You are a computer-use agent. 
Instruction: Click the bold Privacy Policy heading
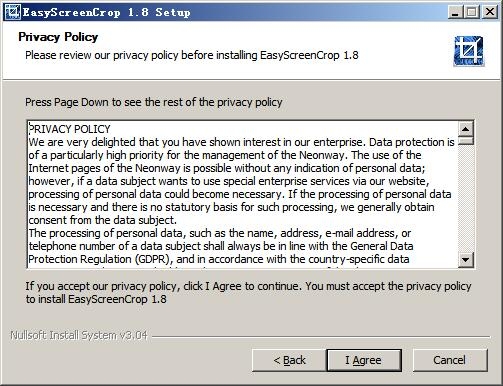[58, 37]
